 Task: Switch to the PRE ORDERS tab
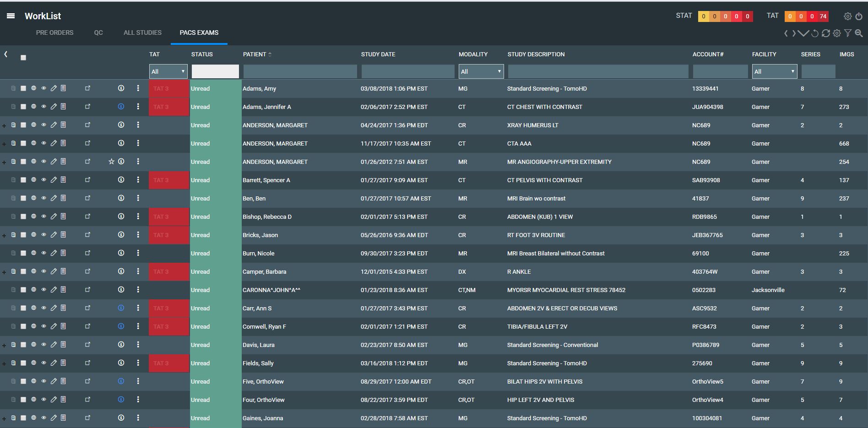click(54, 33)
